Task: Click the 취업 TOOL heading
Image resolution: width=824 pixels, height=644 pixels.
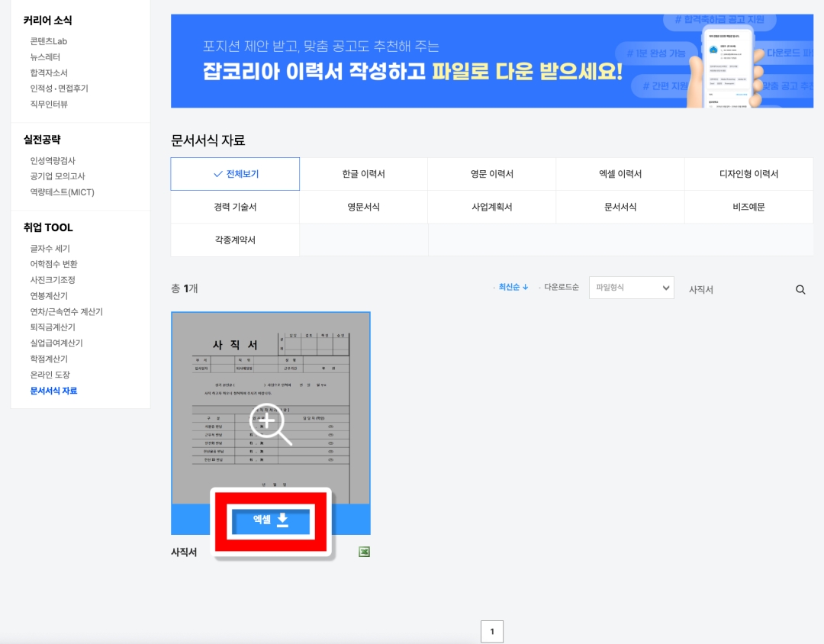Action: point(48,227)
